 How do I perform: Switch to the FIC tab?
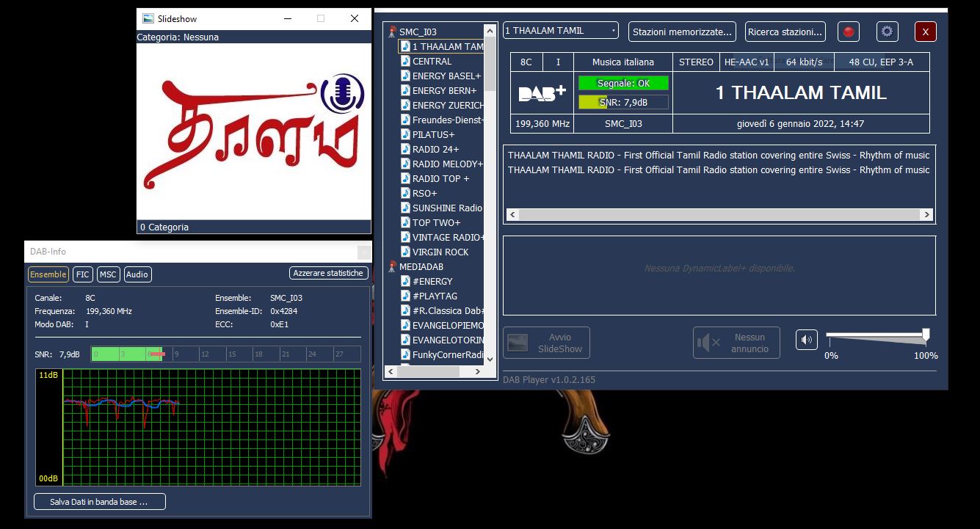pyautogui.click(x=83, y=274)
